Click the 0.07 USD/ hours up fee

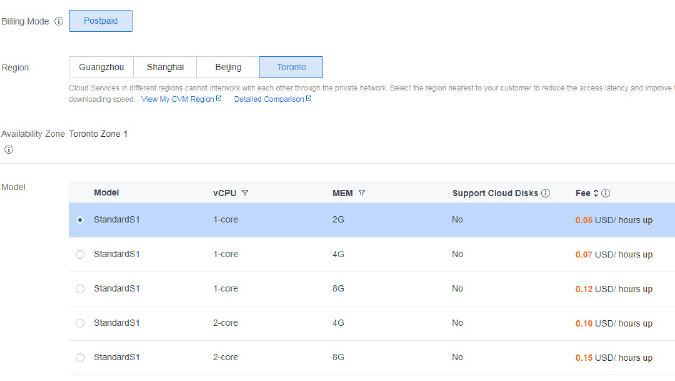(614, 254)
